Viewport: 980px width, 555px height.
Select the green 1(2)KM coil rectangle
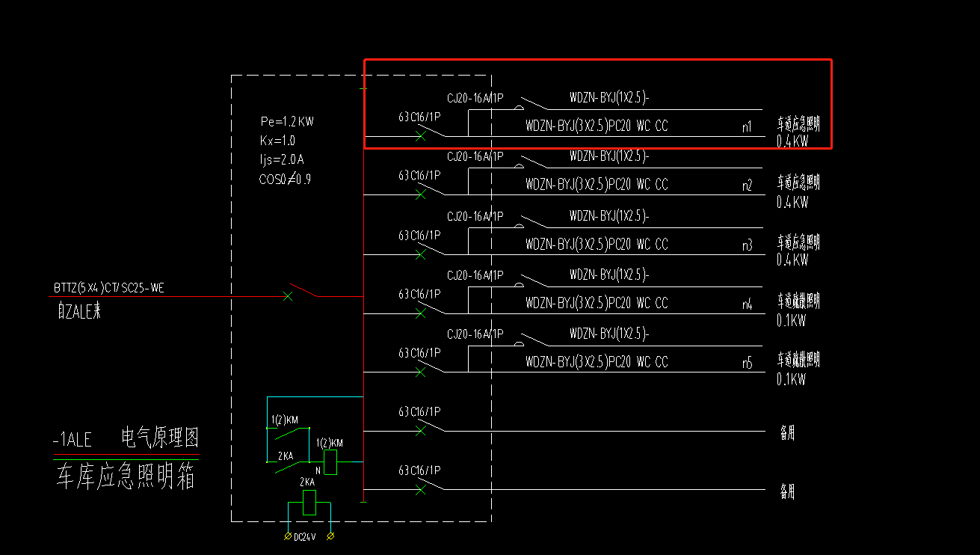(x=330, y=462)
